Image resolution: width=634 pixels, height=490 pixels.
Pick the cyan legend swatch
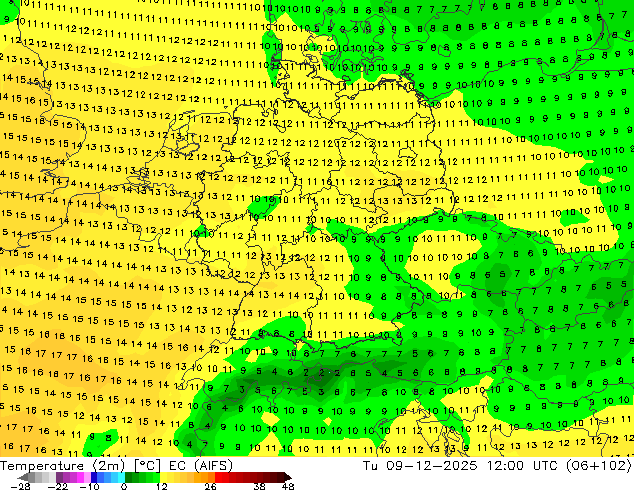pyautogui.click(x=121, y=477)
